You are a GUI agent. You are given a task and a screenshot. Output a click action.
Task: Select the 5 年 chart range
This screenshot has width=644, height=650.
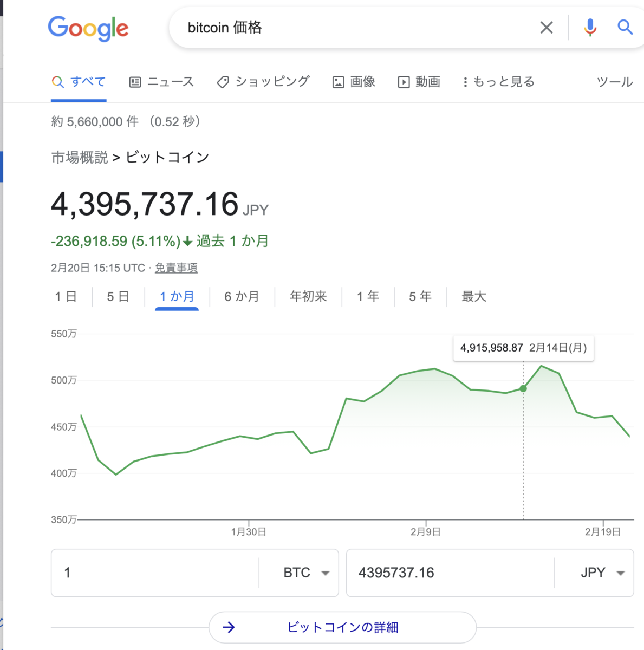420,296
